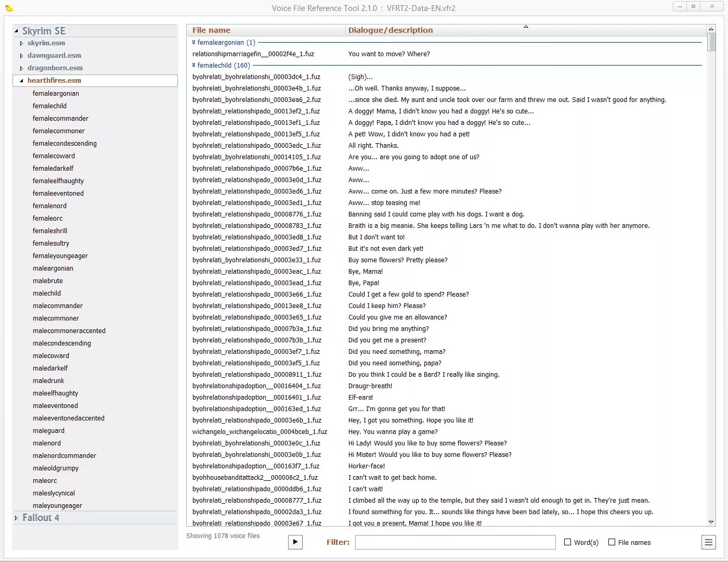Select the 'Draugr-breath!' dialogue row

(446, 386)
